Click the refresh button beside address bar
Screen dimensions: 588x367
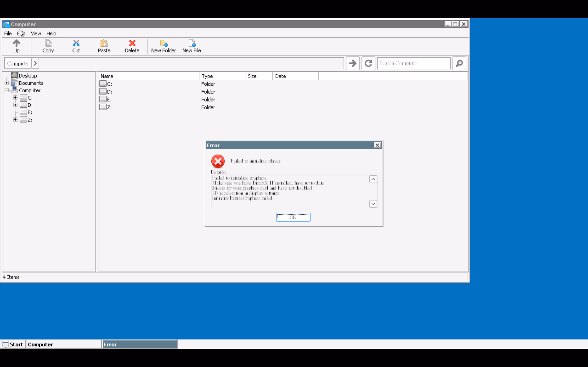[368, 63]
